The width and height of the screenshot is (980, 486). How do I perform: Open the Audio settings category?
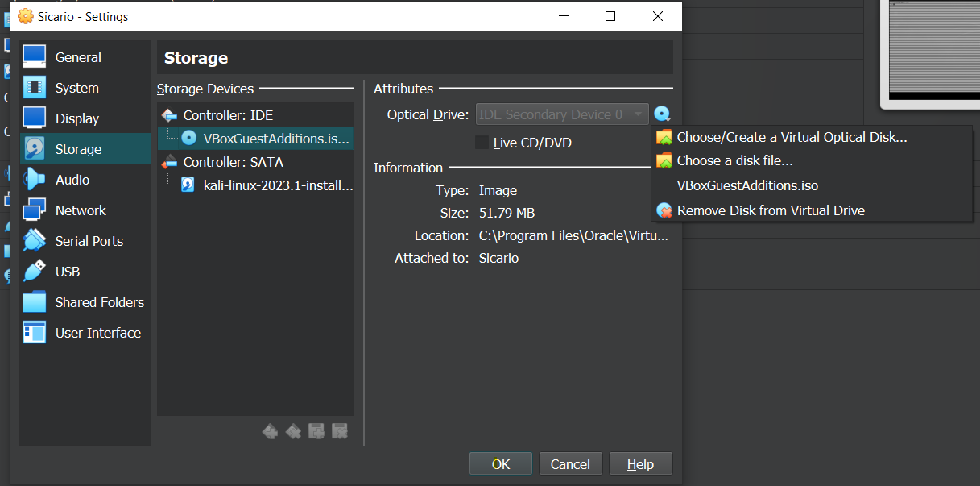[x=85, y=180]
